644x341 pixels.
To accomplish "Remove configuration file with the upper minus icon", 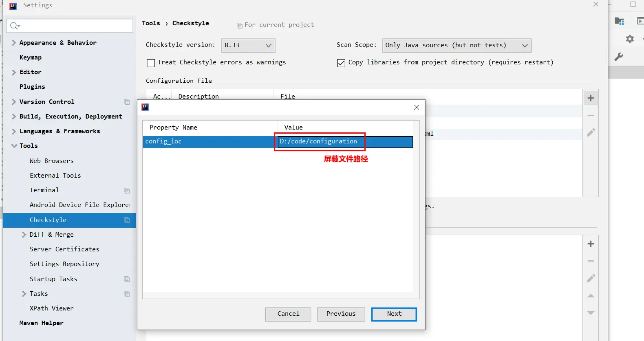I will tap(591, 116).
